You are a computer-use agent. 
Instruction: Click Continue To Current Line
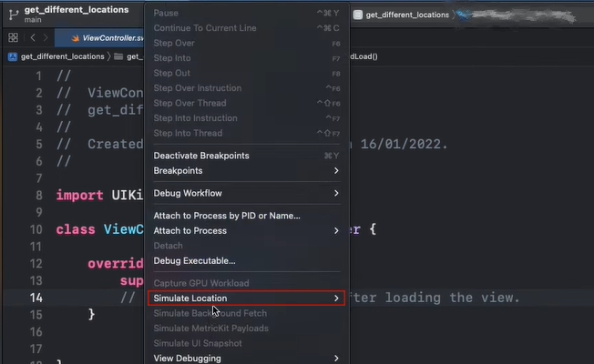tap(246, 28)
